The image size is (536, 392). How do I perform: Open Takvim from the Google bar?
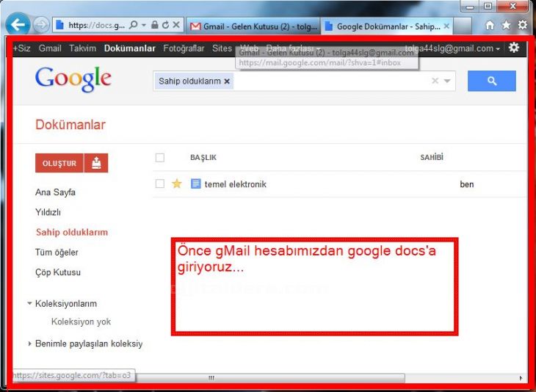click(82, 48)
